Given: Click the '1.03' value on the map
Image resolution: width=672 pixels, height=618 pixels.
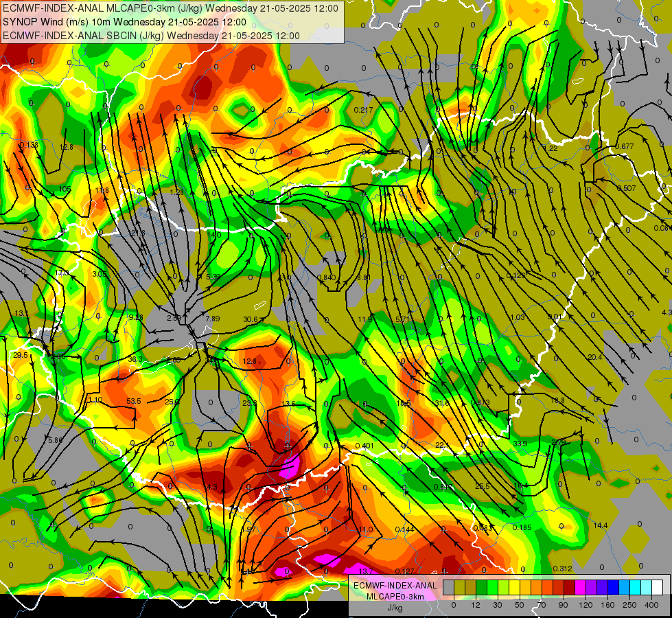Looking at the screenshot, I should [x=518, y=317].
